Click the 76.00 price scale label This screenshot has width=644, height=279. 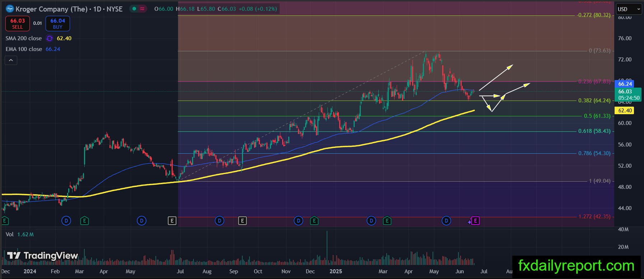coord(625,38)
